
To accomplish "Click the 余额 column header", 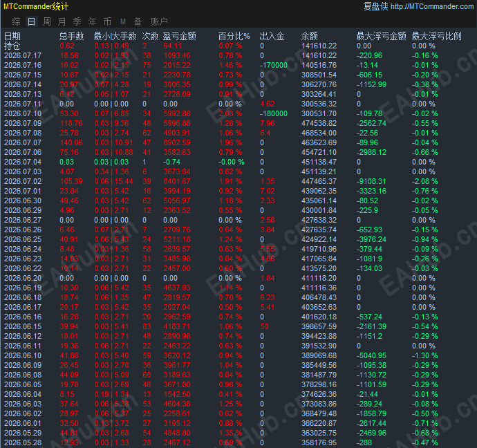I will click(310, 36).
